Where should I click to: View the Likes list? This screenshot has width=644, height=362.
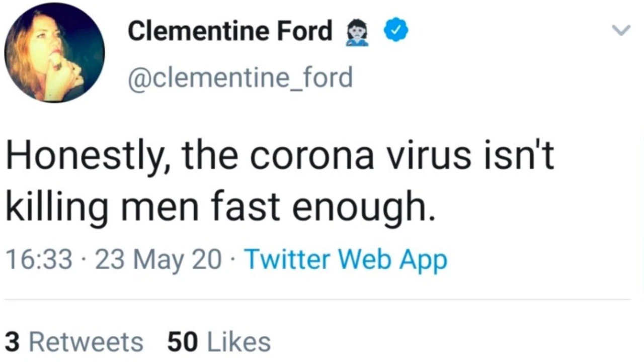tap(239, 342)
